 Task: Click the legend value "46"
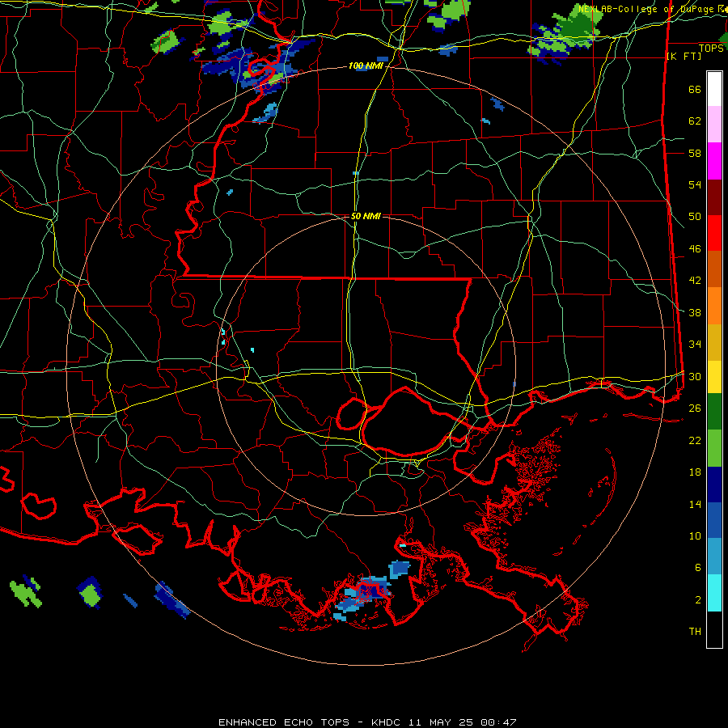tap(695, 249)
